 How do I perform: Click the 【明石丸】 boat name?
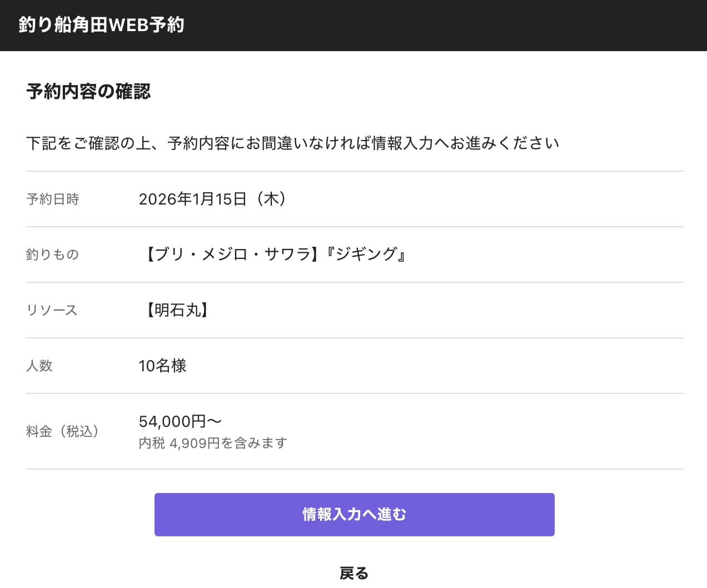[x=177, y=310]
